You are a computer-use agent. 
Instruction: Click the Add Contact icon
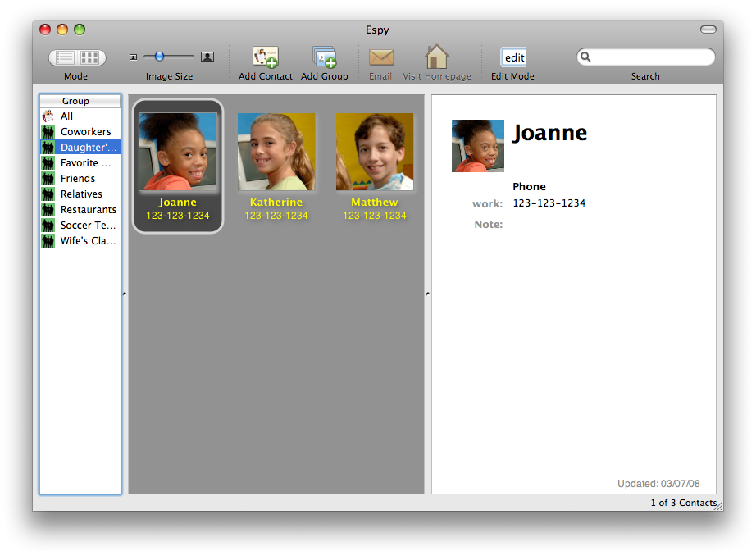coord(265,57)
